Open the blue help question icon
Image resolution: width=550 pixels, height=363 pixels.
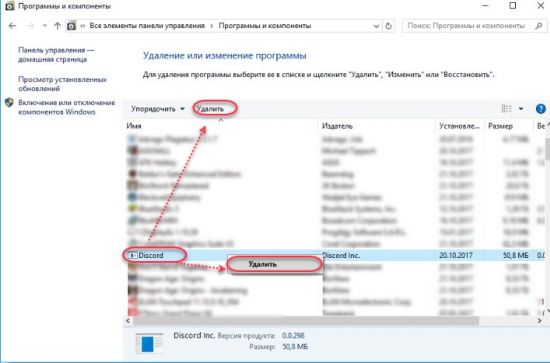[x=541, y=109]
